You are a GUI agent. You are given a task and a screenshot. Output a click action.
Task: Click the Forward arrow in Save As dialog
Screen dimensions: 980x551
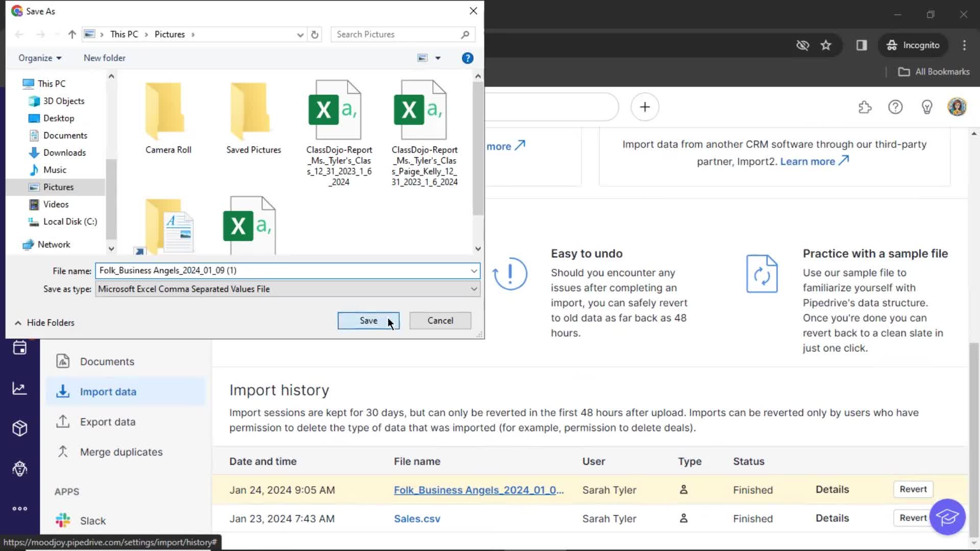click(x=41, y=34)
